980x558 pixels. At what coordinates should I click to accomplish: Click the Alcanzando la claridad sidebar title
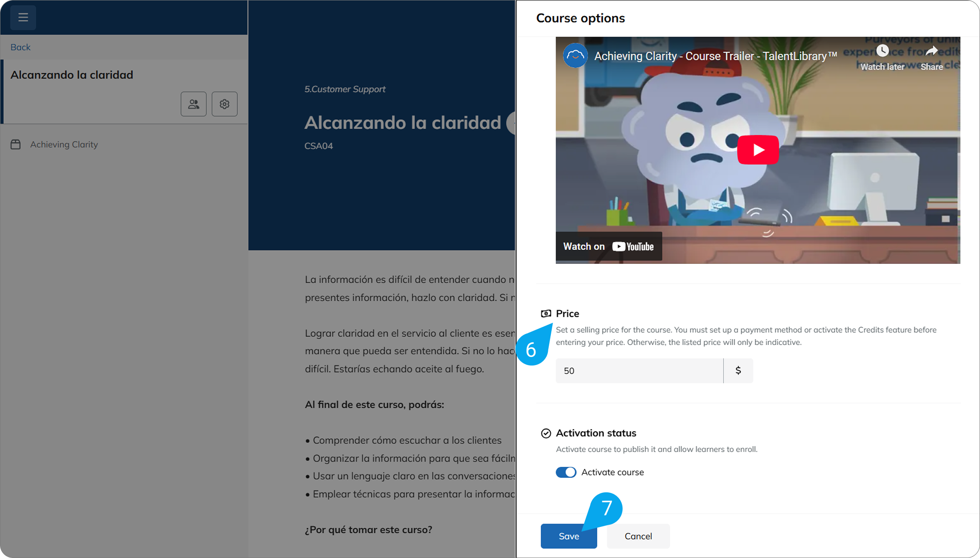pos(72,75)
